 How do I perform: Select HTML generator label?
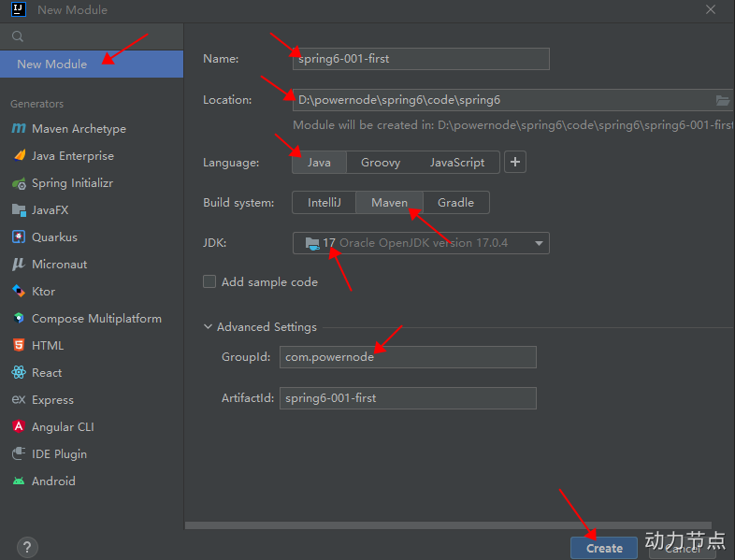48,346
